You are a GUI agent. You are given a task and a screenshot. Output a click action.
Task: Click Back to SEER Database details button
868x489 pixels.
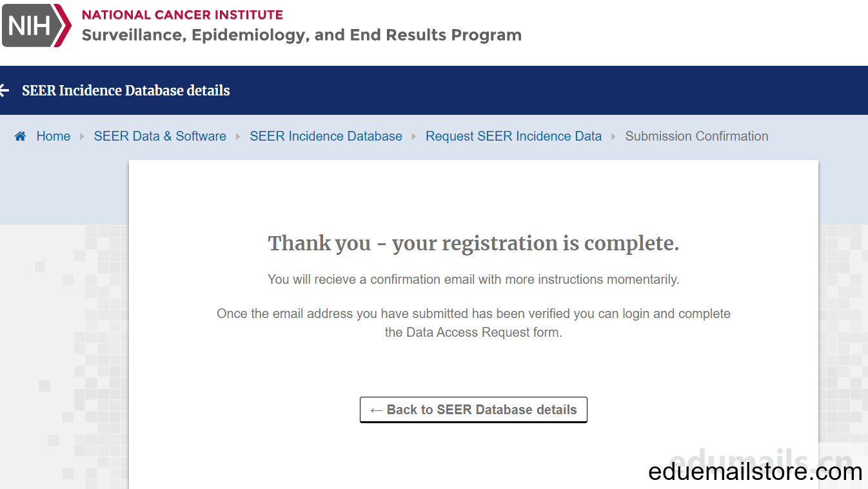click(x=473, y=410)
